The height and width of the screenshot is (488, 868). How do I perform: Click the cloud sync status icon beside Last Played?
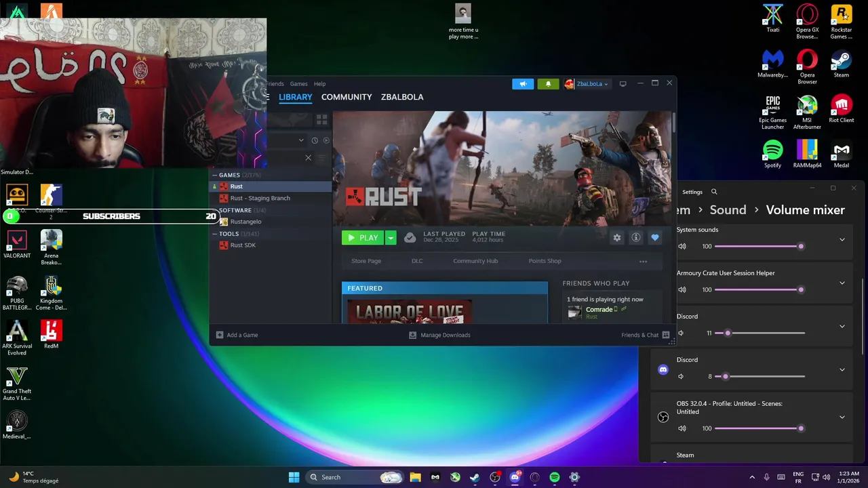[410, 237]
